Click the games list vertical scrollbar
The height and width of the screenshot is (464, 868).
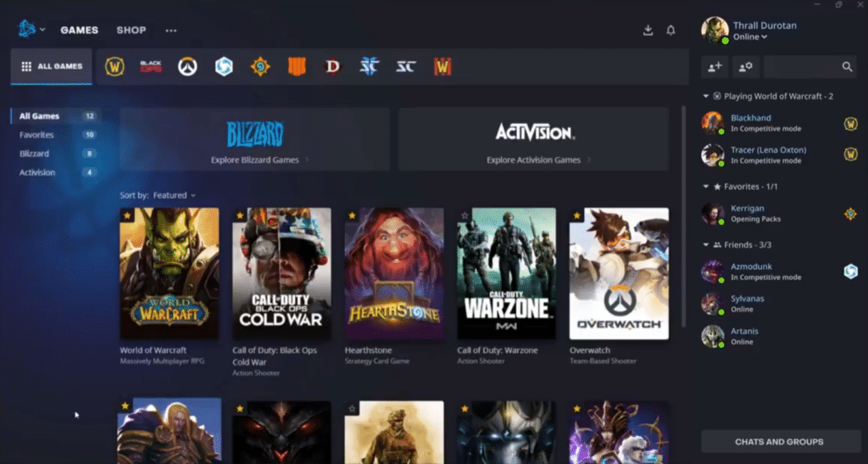pos(682,216)
